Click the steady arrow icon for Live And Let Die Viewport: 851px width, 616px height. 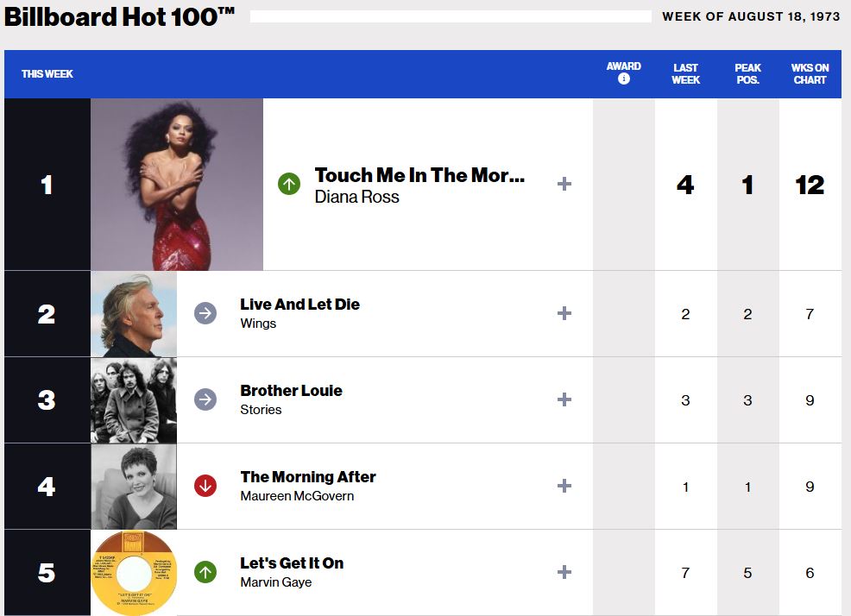pyautogui.click(x=205, y=313)
